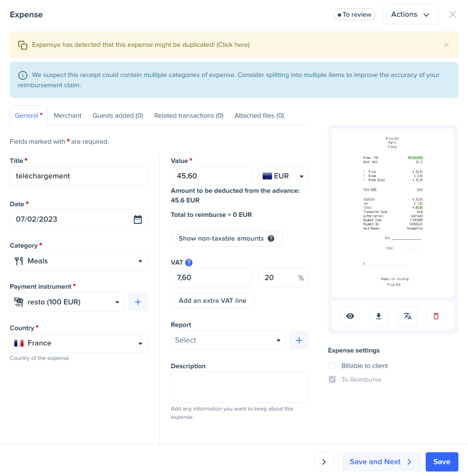Open the Payment instrument dropdown

pyautogui.click(x=67, y=302)
